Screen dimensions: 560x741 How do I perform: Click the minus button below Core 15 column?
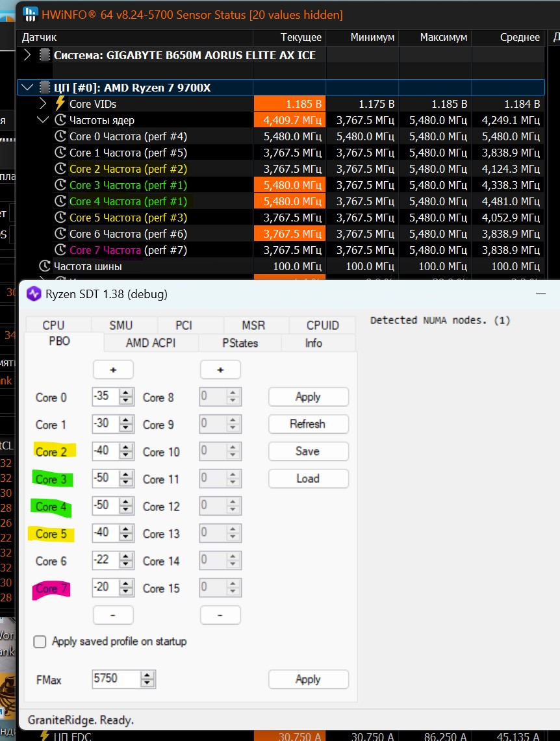[220, 615]
